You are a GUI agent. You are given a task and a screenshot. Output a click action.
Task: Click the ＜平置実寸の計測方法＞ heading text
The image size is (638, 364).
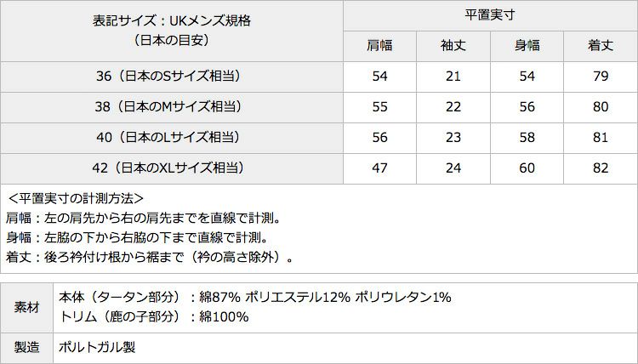click(x=75, y=199)
